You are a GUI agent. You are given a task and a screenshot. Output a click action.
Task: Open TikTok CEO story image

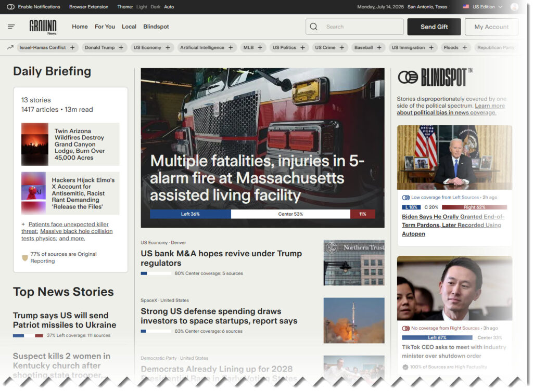click(454, 288)
